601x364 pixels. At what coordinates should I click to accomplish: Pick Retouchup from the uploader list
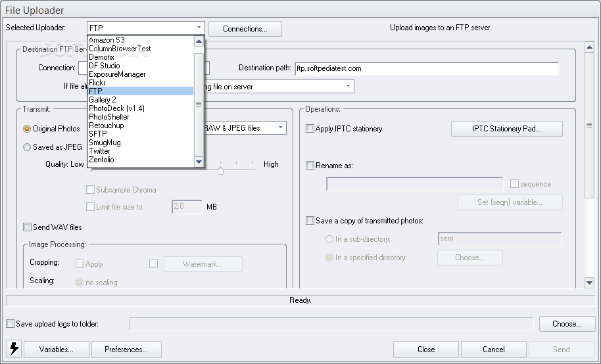click(x=140, y=125)
